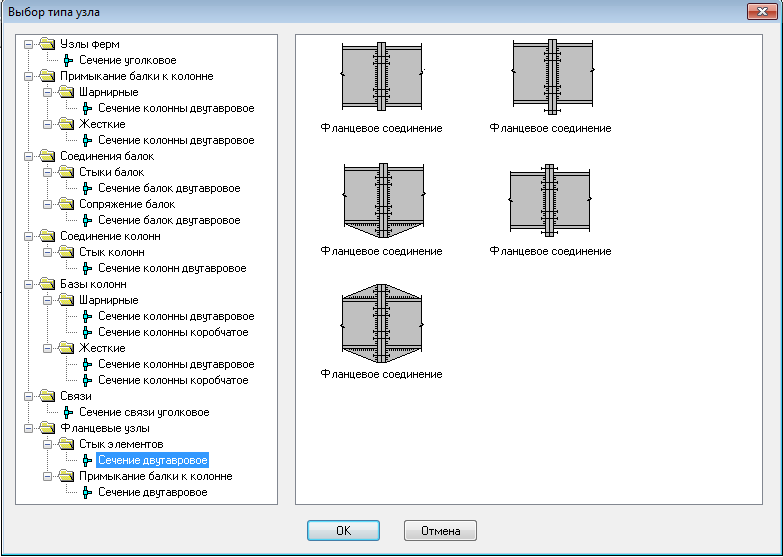Click the Стык колонн folder icon
The height and width of the screenshot is (557, 783).
[x=66, y=252]
